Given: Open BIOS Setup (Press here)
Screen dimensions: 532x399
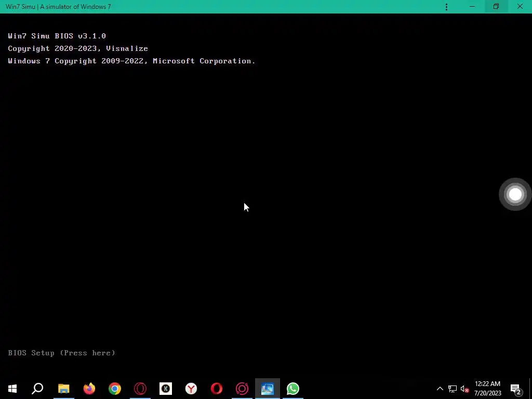Looking at the screenshot, I should click(x=62, y=353).
